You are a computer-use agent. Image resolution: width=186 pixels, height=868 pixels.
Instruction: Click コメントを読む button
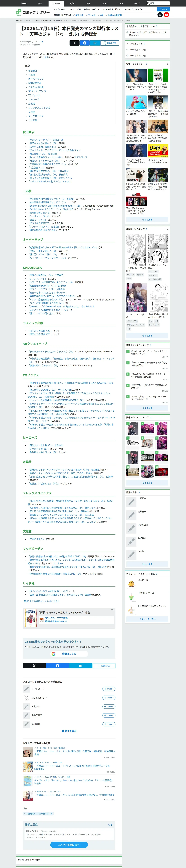tap(69, 844)
